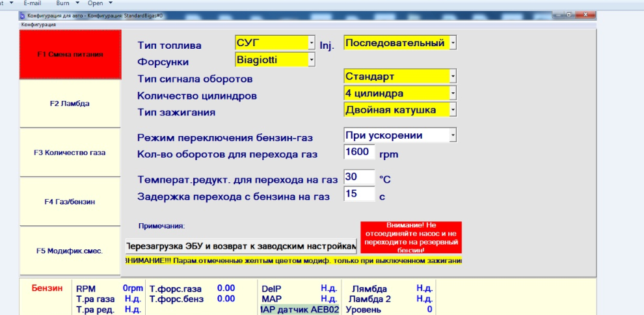The width and height of the screenshot is (644, 315).
Task: Click the 1600 rpm input field
Action: click(x=359, y=153)
